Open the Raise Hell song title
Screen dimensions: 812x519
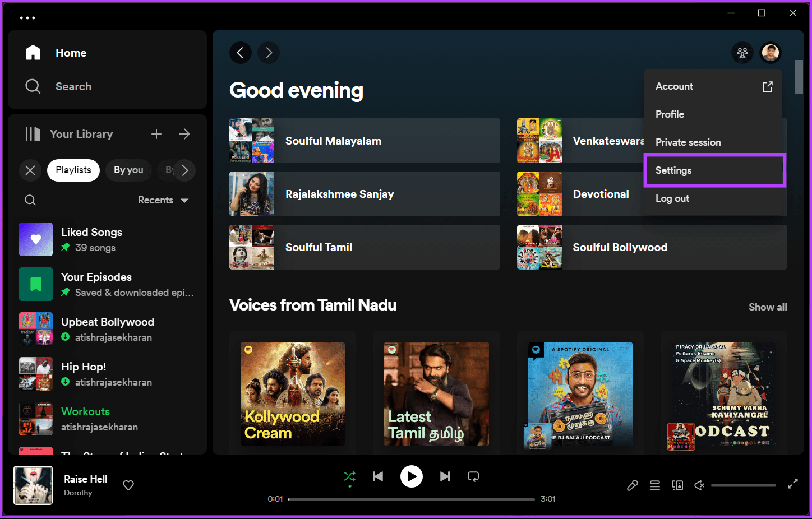tap(85, 479)
